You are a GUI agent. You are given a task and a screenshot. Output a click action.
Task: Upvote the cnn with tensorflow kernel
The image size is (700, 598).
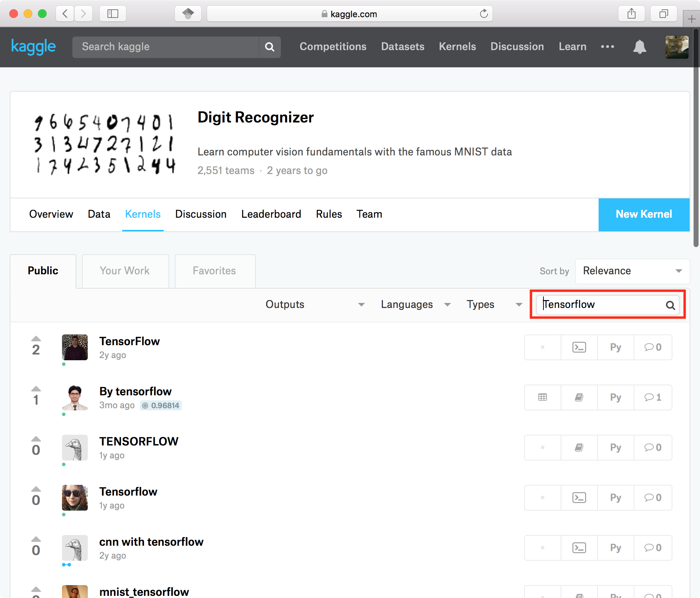point(36,539)
